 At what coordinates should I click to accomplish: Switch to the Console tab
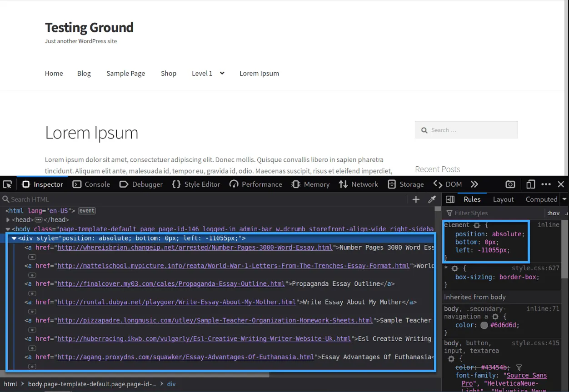click(x=91, y=184)
